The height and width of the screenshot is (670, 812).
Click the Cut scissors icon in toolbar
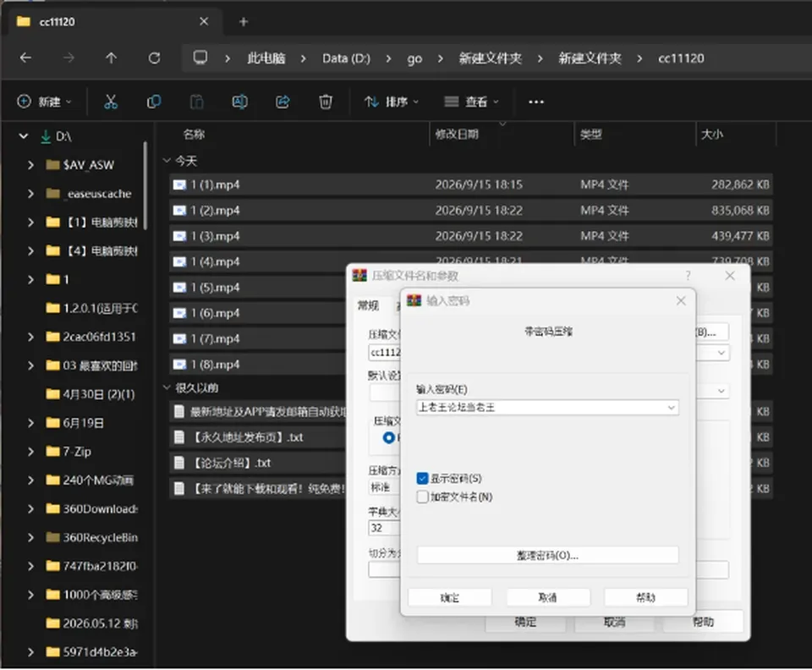(x=111, y=102)
